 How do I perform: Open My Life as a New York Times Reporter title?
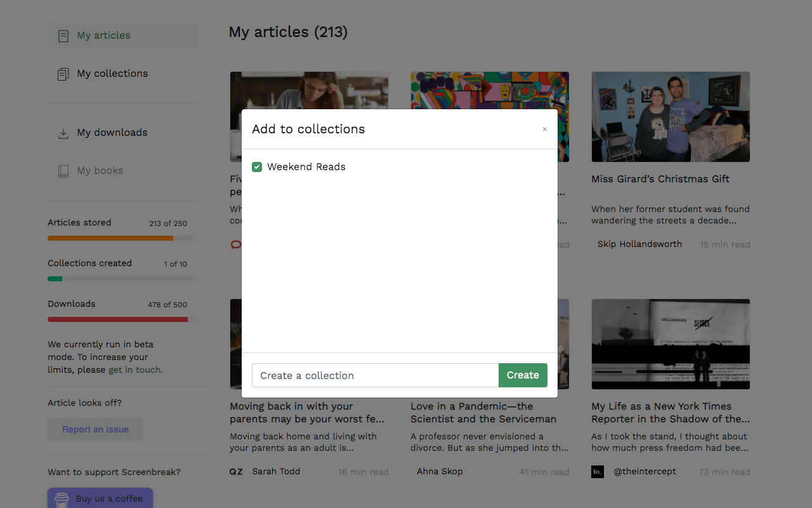click(671, 413)
